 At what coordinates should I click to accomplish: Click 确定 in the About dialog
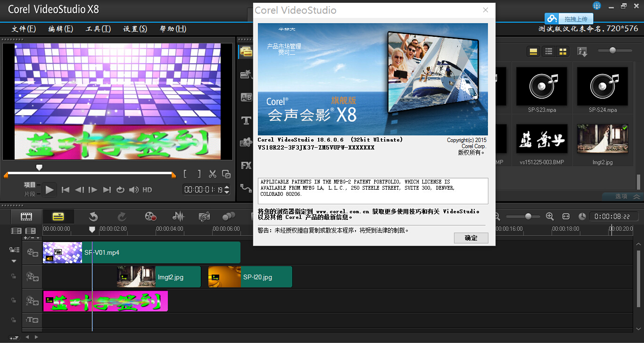[471, 238]
